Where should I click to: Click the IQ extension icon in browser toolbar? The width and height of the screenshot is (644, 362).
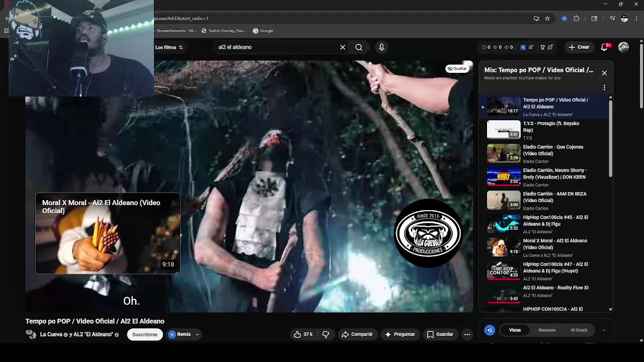564,19
